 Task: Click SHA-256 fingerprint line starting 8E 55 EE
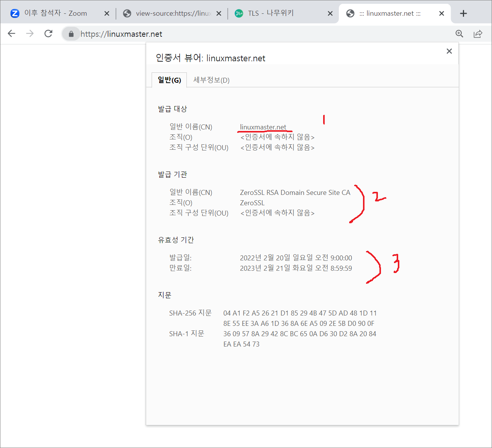click(x=299, y=324)
